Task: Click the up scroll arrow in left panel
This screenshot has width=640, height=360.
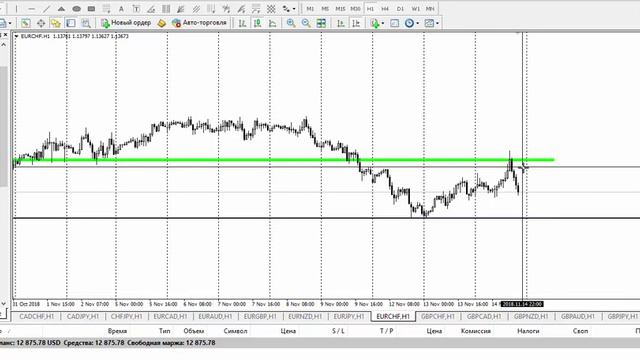Action: pyautogui.click(x=4, y=44)
